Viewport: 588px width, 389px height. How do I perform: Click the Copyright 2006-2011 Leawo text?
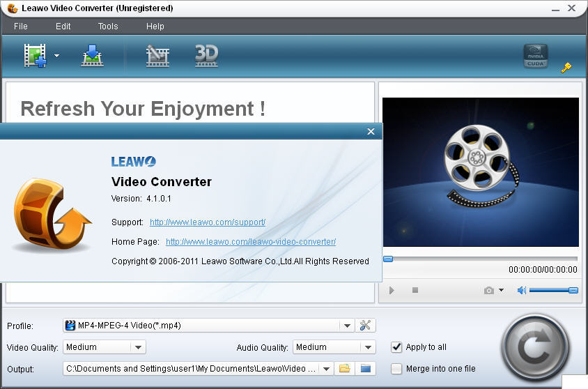[x=240, y=261]
